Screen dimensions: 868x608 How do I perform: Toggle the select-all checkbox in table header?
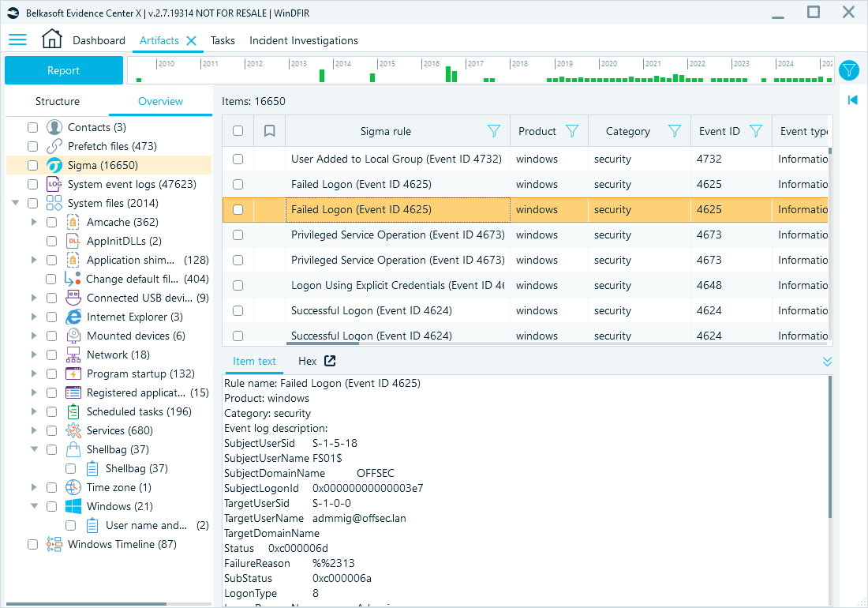[x=238, y=131]
